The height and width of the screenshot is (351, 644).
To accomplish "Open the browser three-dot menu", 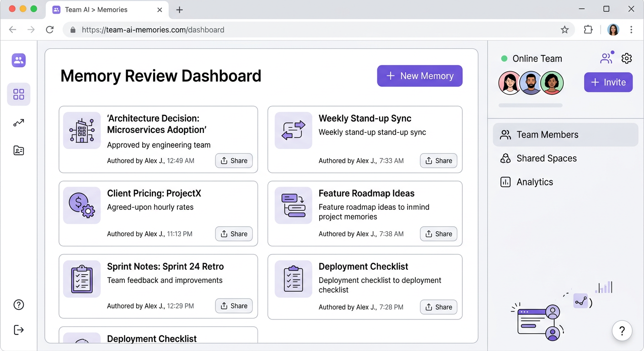I will 631,30.
